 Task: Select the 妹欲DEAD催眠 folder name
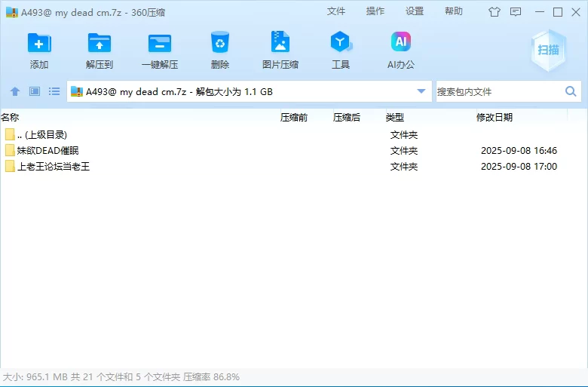click(x=48, y=151)
